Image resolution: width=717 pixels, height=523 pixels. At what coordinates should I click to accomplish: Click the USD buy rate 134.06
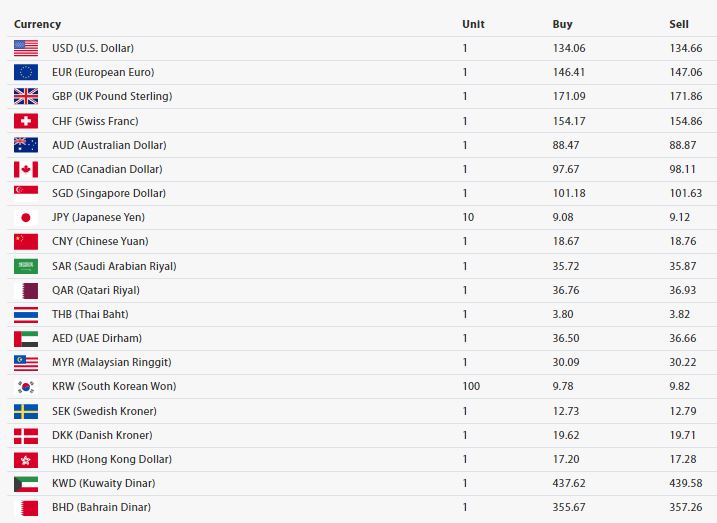pyautogui.click(x=568, y=48)
